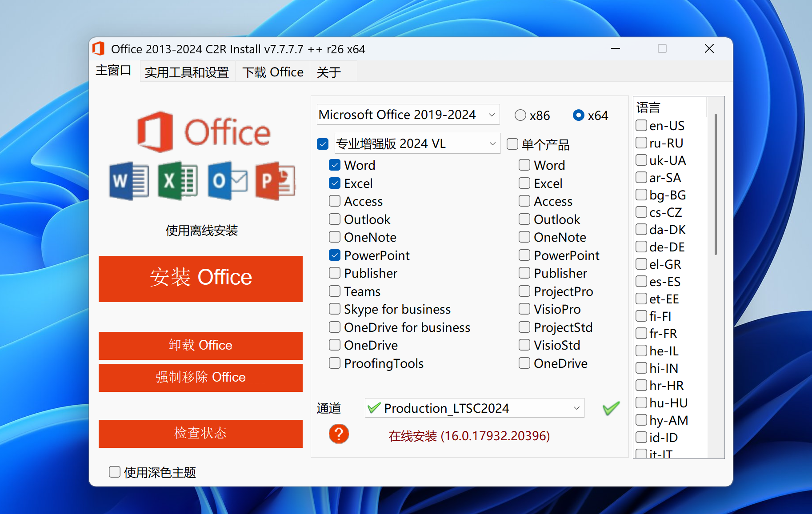Click the large orange Office logo image
Image resolution: width=812 pixels, height=514 pixels.
[204, 132]
